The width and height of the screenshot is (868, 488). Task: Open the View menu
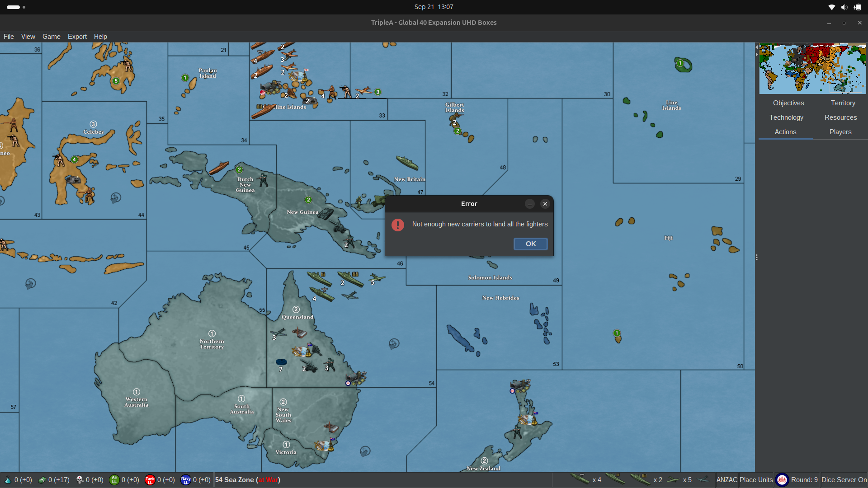28,37
